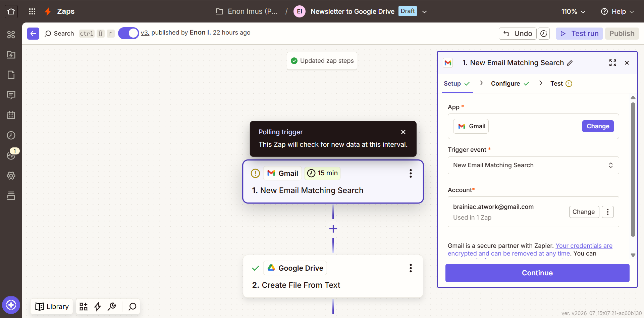Click the Zaps lightning bolt logo
Image resolution: width=644 pixels, height=318 pixels.
point(48,11)
